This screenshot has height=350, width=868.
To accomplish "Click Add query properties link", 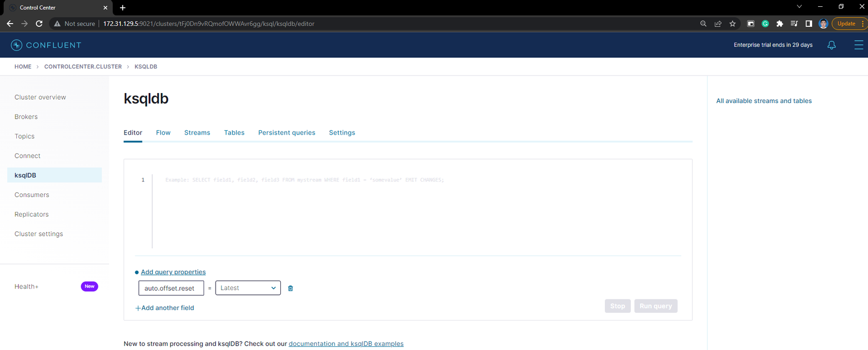I will [x=173, y=272].
